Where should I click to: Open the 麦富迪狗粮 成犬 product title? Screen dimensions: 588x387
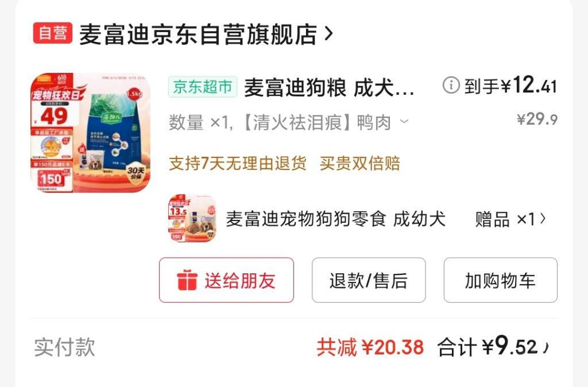pyautogui.click(x=329, y=88)
